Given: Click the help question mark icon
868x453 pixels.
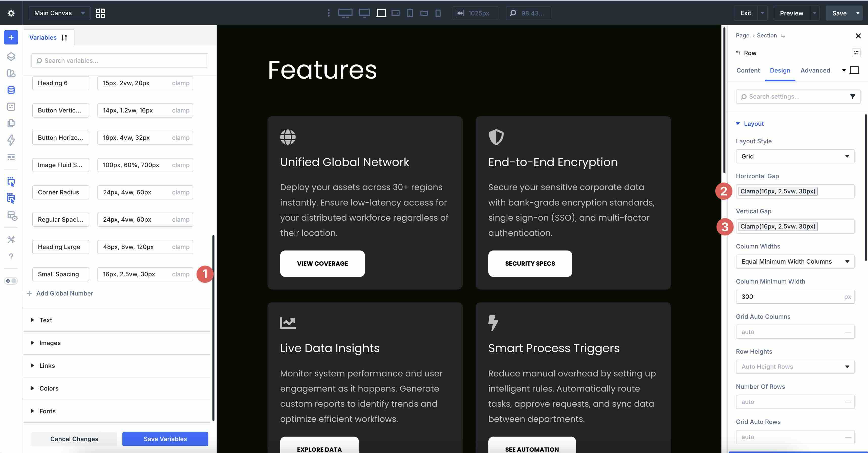Looking at the screenshot, I should 11,256.
